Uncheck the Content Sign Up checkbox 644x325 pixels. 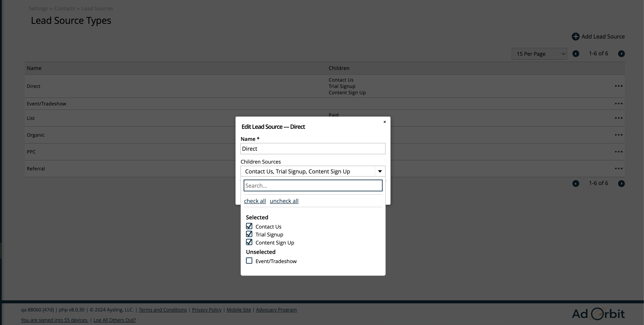[249, 242]
